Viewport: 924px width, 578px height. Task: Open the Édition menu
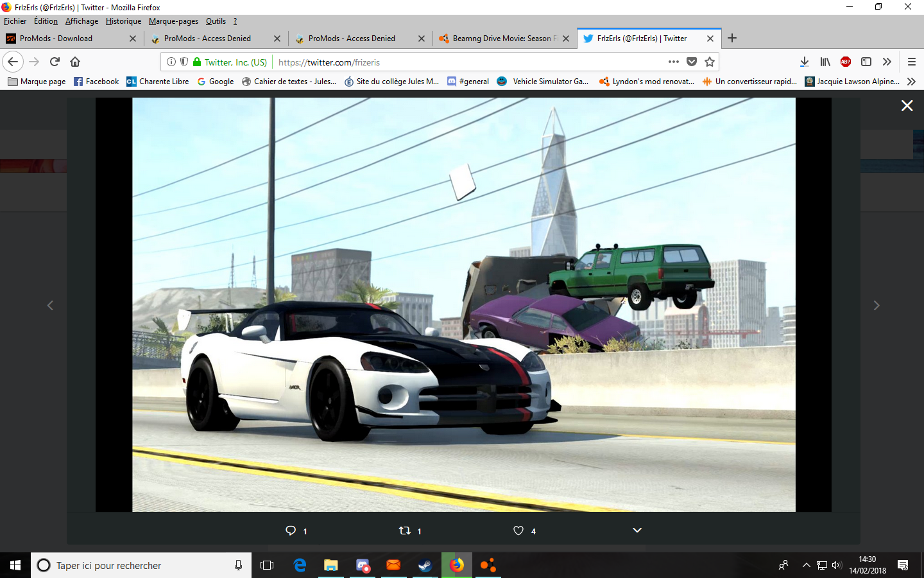click(x=46, y=21)
